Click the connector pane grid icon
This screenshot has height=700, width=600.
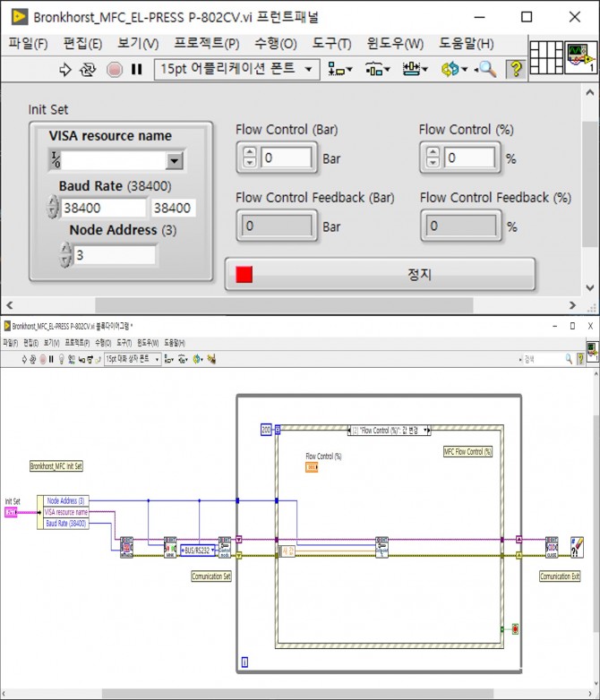[x=546, y=56]
